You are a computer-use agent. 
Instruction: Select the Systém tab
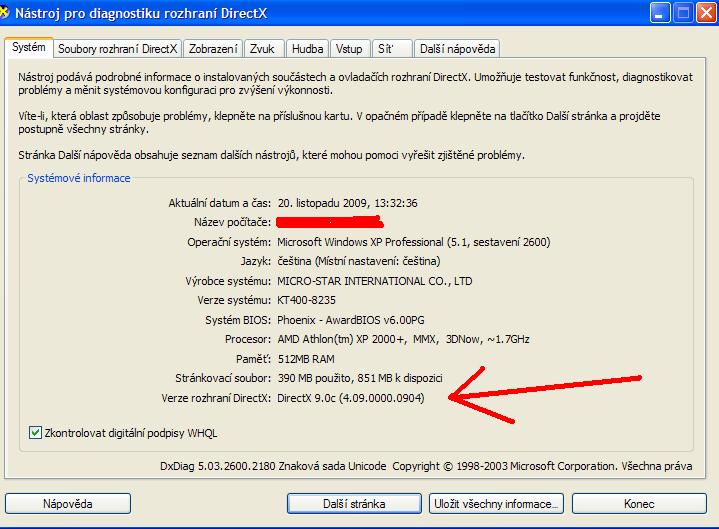pos(28,47)
